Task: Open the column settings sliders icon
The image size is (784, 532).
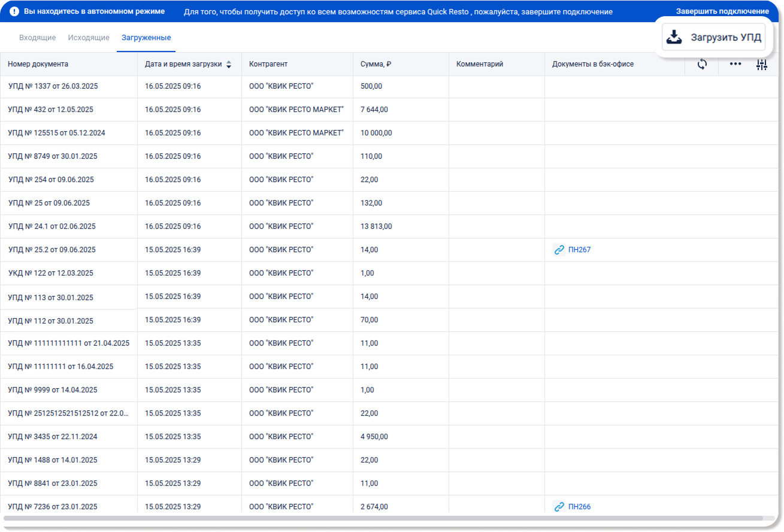Action: (x=761, y=65)
